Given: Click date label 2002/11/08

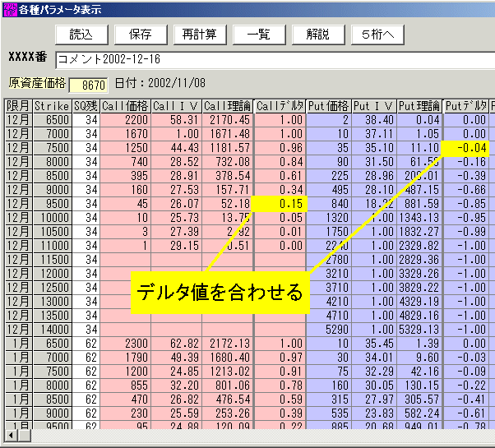Looking at the screenshot, I should click(177, 83).
